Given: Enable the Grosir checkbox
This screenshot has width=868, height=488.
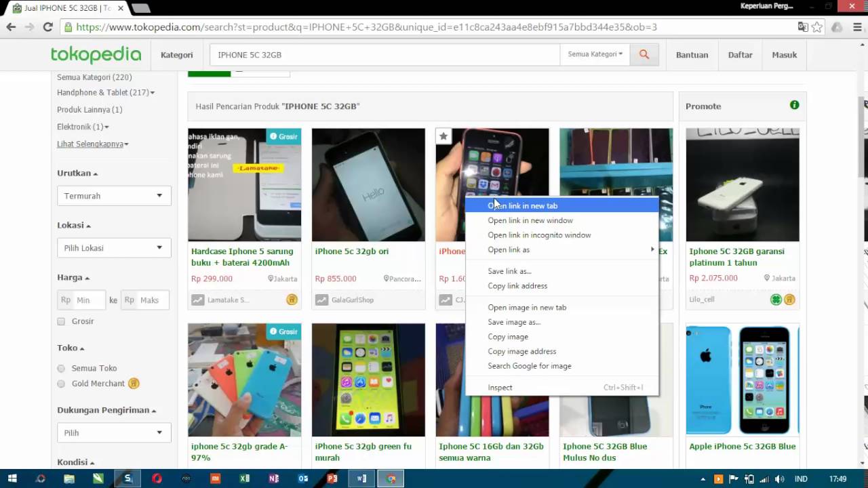Looking at the screenshot, I should pos(61,321).
